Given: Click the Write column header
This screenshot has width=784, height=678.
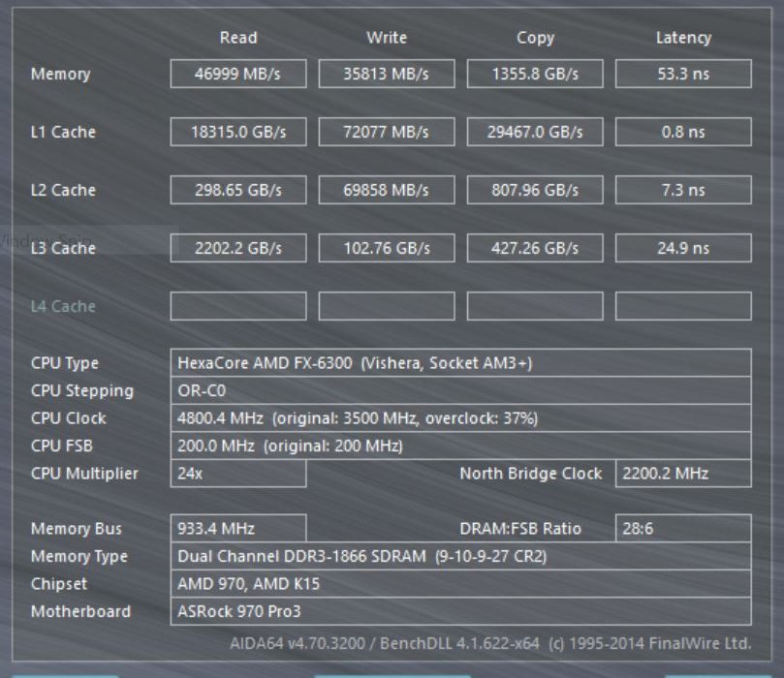Looking at the screenshot, I should point(387,38).
